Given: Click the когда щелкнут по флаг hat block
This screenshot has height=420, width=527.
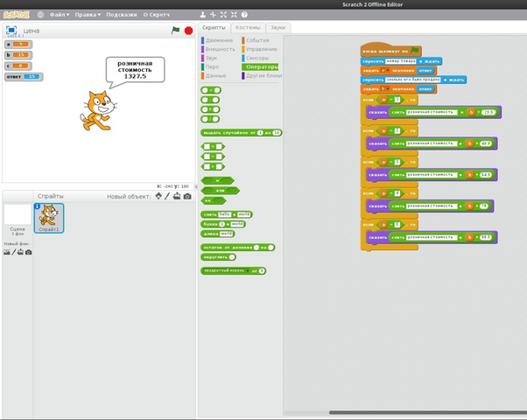Looking at the screenshot, I should [391, 50].
